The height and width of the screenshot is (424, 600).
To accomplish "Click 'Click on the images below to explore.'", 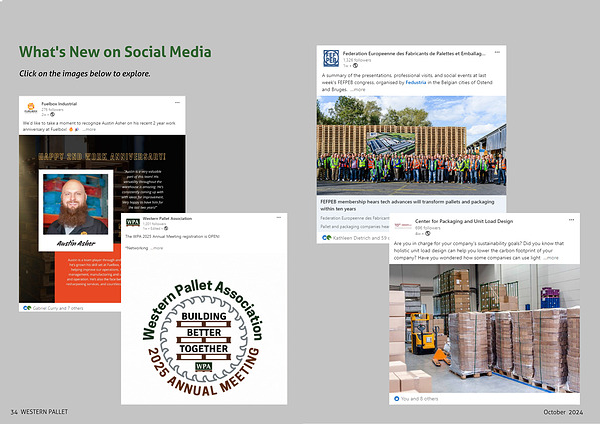I will (85, 73).
